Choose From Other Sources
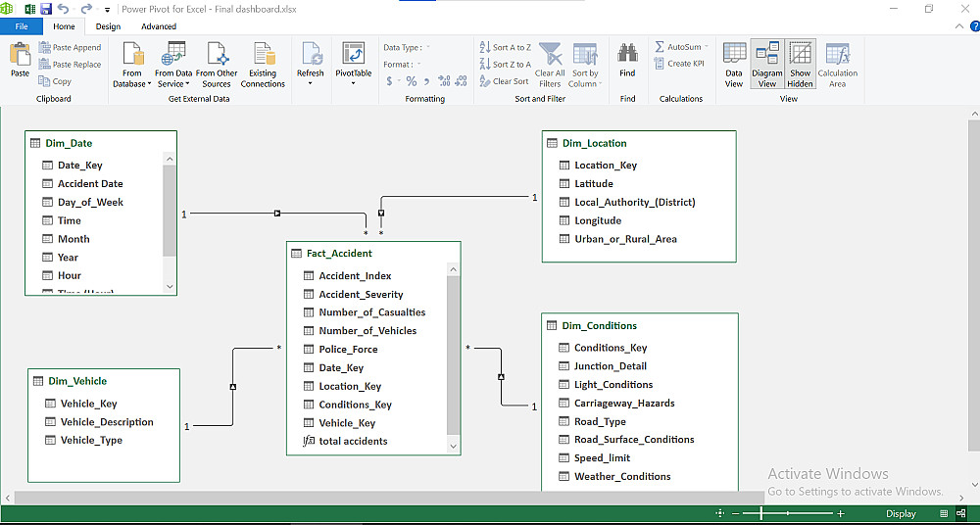The width and height of the screenshot is (980, 525). point(217,65)
